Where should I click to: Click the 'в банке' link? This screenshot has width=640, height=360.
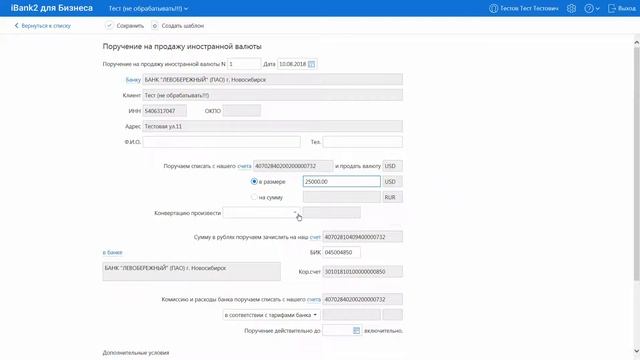[x=112, y=252]
